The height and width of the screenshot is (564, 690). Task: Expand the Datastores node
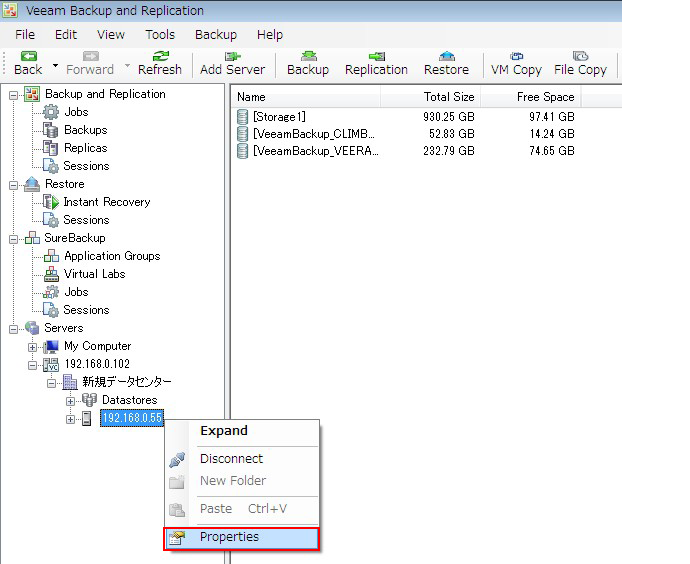click(70, 402)
